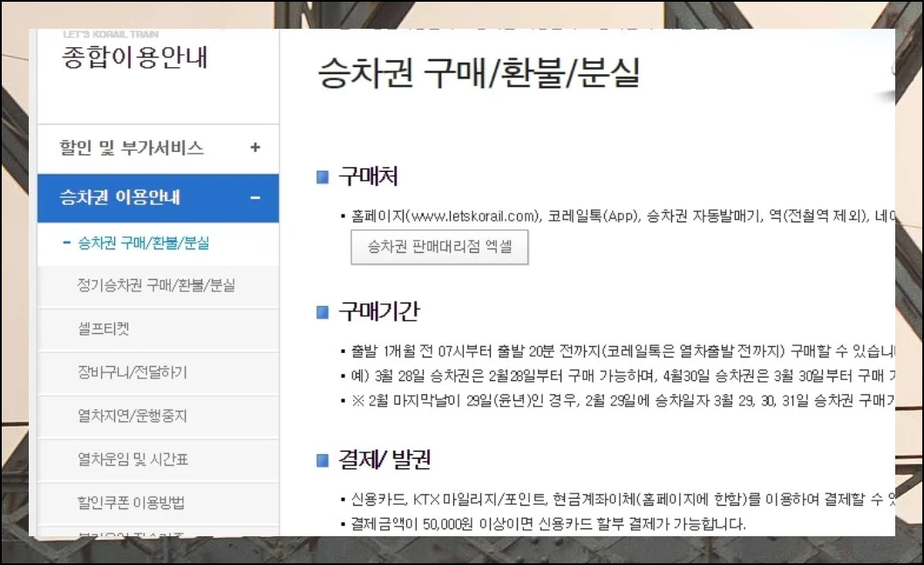924x565 pixels.
Task: Select the 승차권 이용안내 menu header text
Action: click(x=119, y=198)
